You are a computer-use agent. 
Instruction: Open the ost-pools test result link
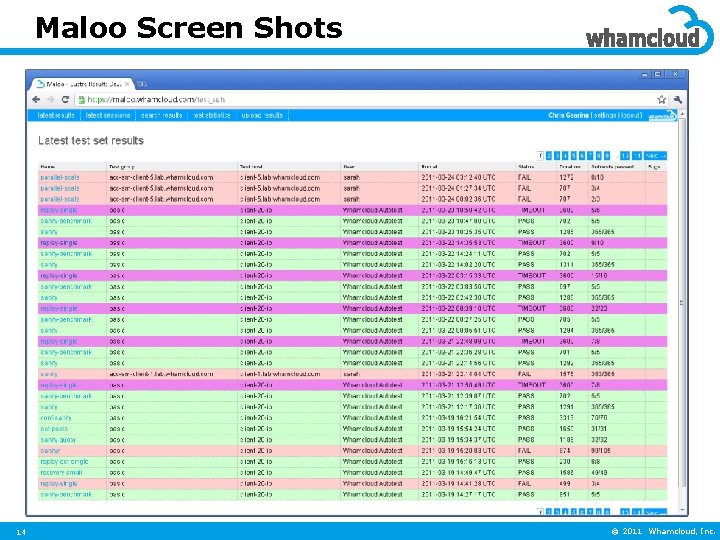point(54,429)
